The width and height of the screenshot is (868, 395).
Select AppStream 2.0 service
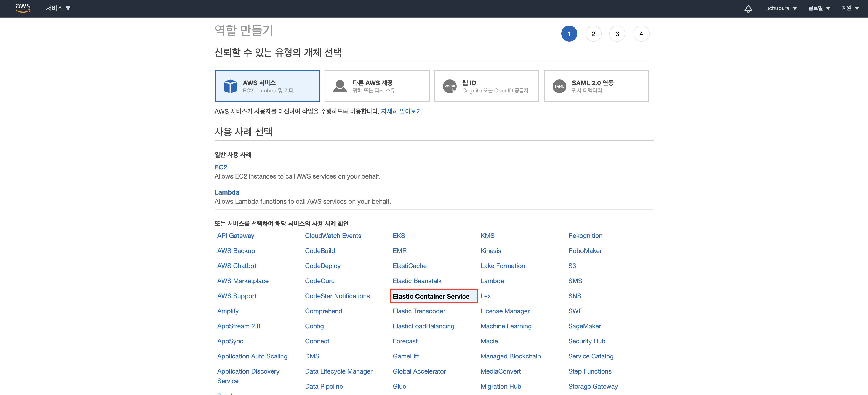pyautogui.click(x=239, y=326)
